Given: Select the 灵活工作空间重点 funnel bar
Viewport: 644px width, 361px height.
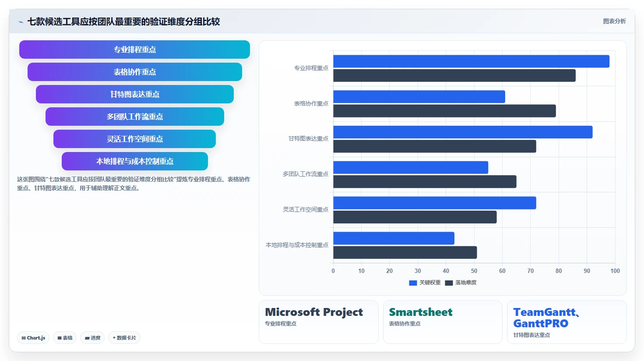Looking at the screenshot, I should (x=134, y=139).
